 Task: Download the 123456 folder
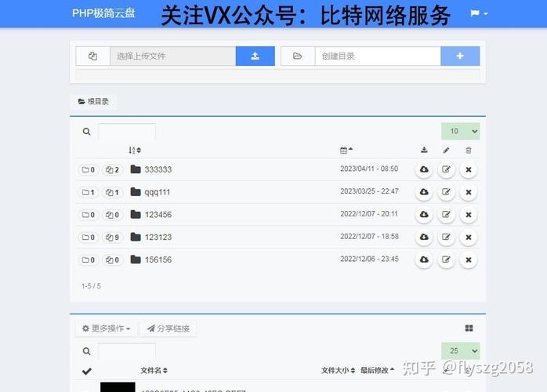click(x=424, y=214)
